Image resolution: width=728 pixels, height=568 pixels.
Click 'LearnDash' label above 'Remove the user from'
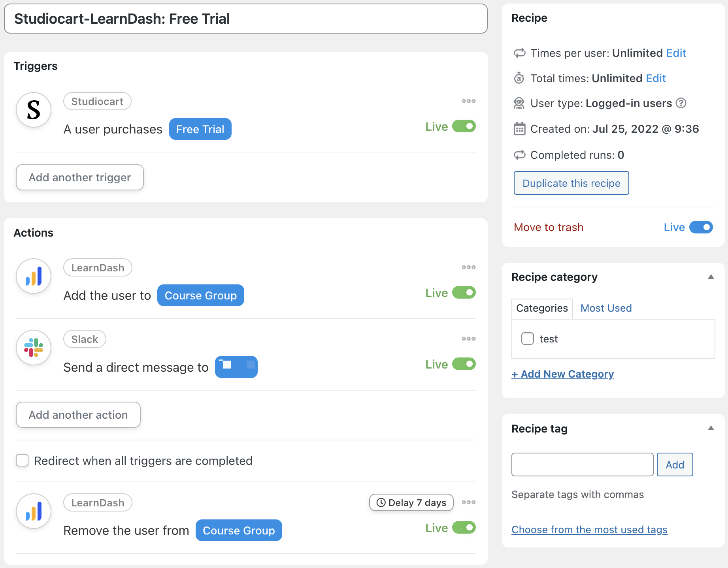98,503
